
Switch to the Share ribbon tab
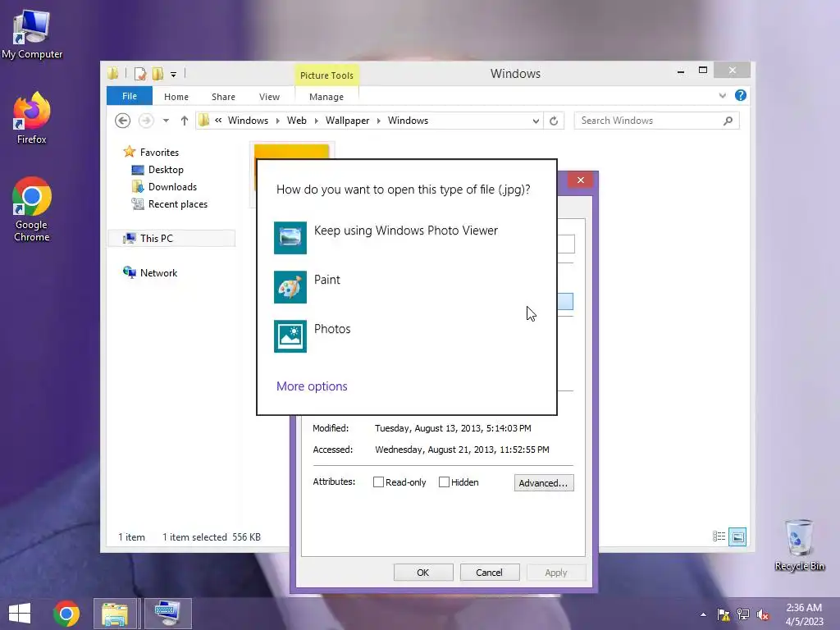223,97
